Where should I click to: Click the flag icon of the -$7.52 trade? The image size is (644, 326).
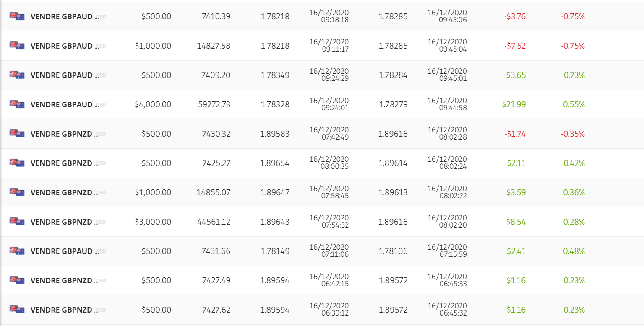click(x=17, y=45)
